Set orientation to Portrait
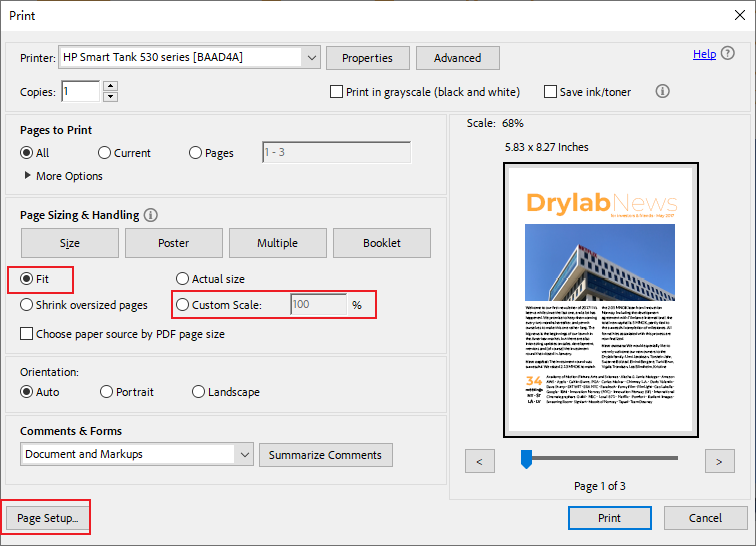The width and height of the screenshot is (756, 546). 106,392
